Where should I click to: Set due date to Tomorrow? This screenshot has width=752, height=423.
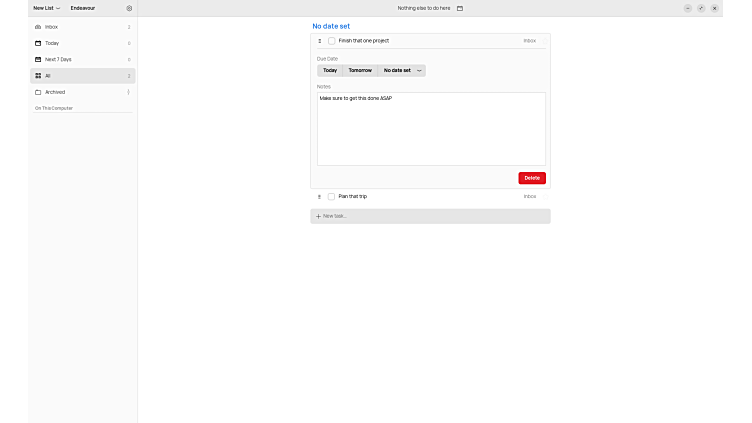tap(360, 71)
